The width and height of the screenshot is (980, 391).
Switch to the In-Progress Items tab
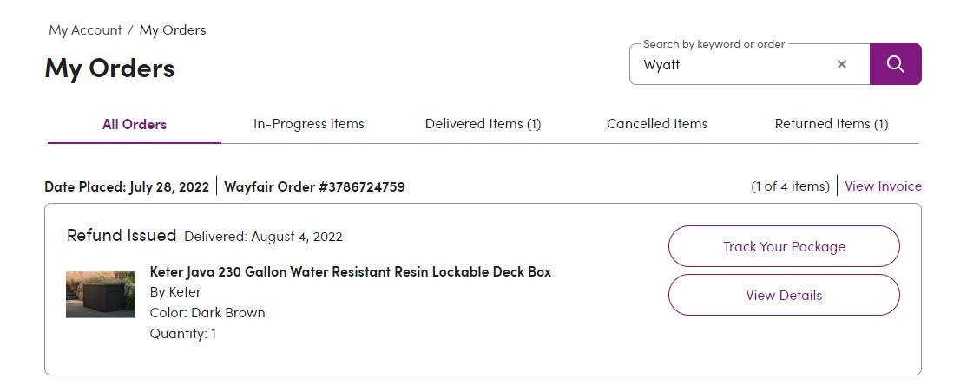coord(309,124)
